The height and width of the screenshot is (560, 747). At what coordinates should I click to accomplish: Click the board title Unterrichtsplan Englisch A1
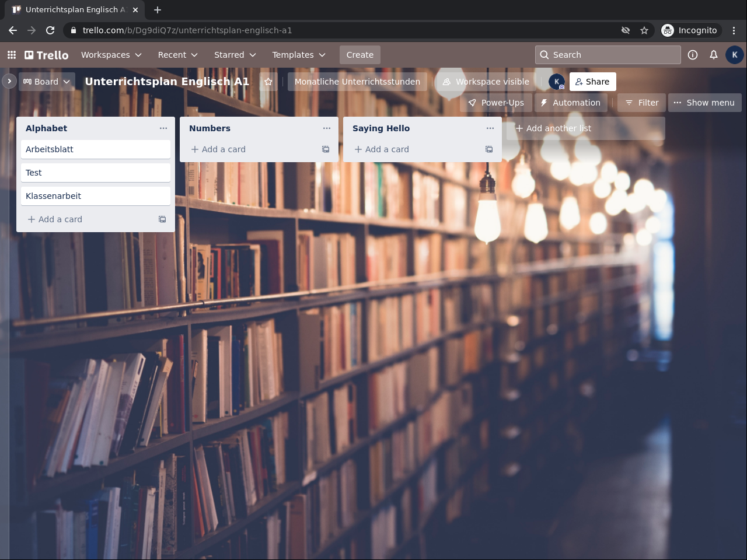point(167,82)
